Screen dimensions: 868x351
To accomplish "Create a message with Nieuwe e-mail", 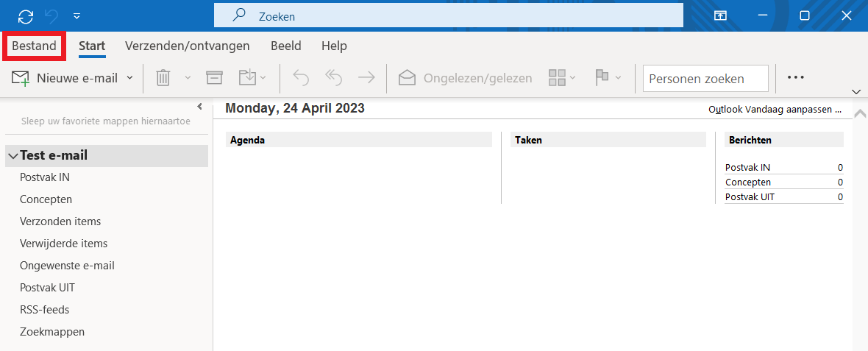I will pyautogui.click(x=65, y=78).
